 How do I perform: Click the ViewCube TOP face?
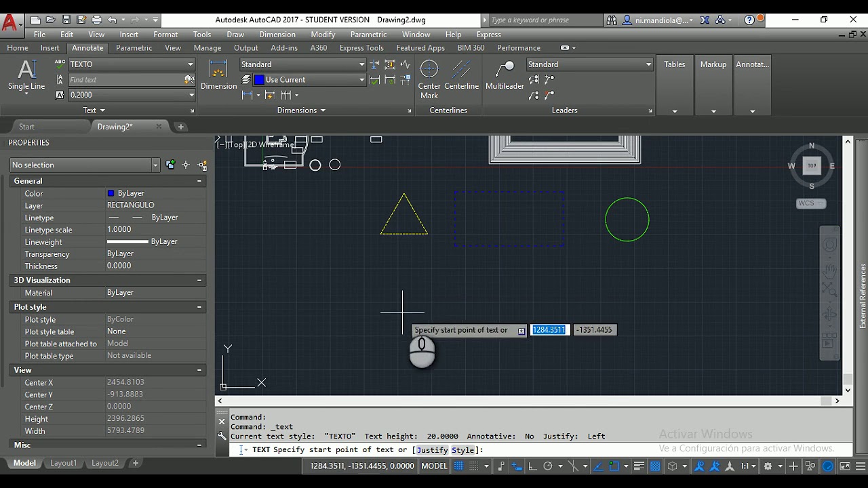pos(812,165)
